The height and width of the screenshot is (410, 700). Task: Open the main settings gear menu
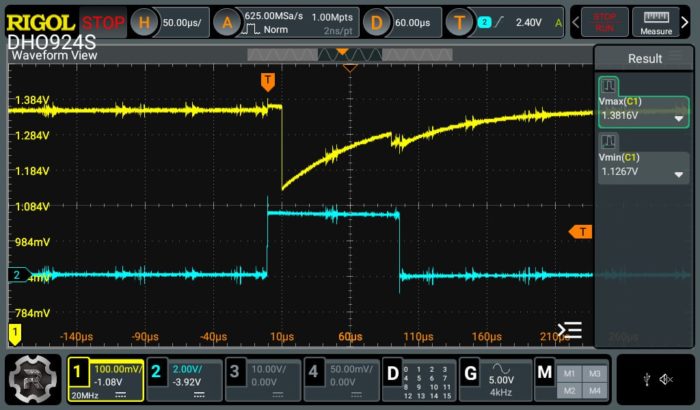31,378
